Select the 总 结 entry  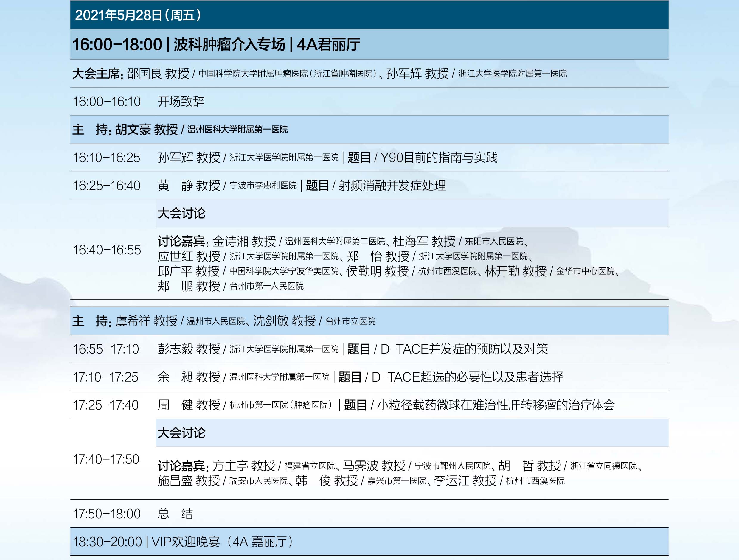click(176, 514)
